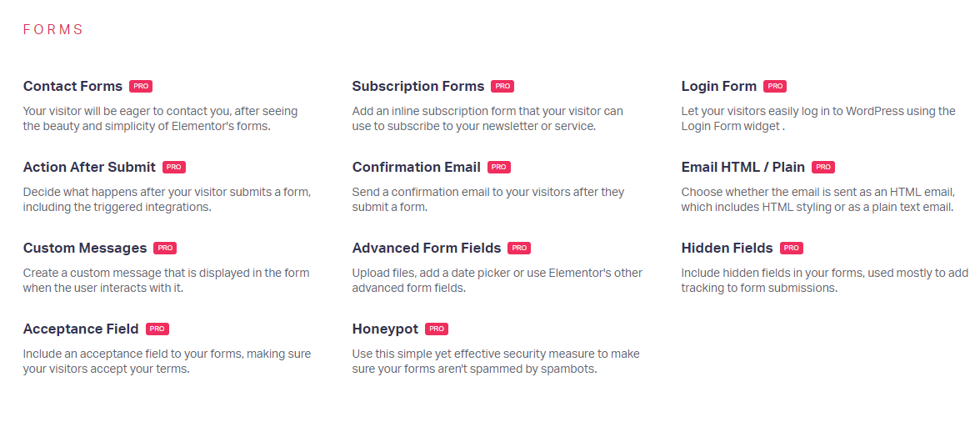Click the PRO badge beside Acceptance Field
The width and height of the screenshot is (980, 422).
tap(157, 329)
